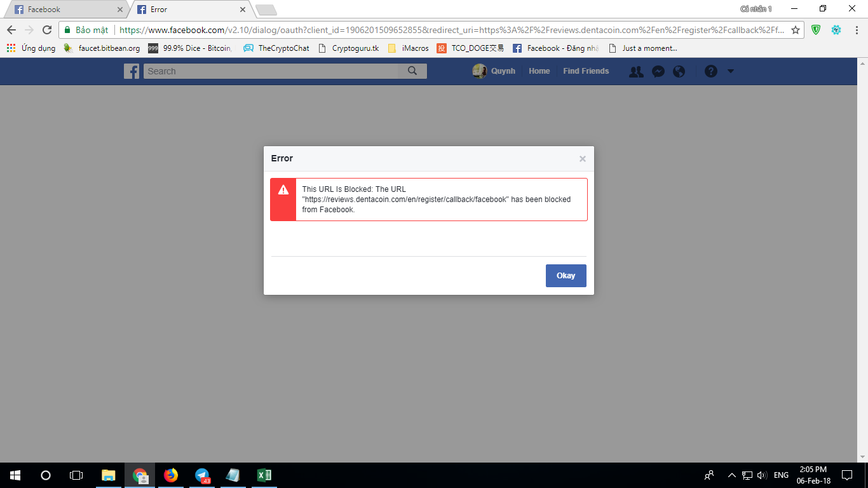Viewport: 868px width, 488px height.
Task: Click the Facebook logo icon
Action: click(x=132, y=71)
